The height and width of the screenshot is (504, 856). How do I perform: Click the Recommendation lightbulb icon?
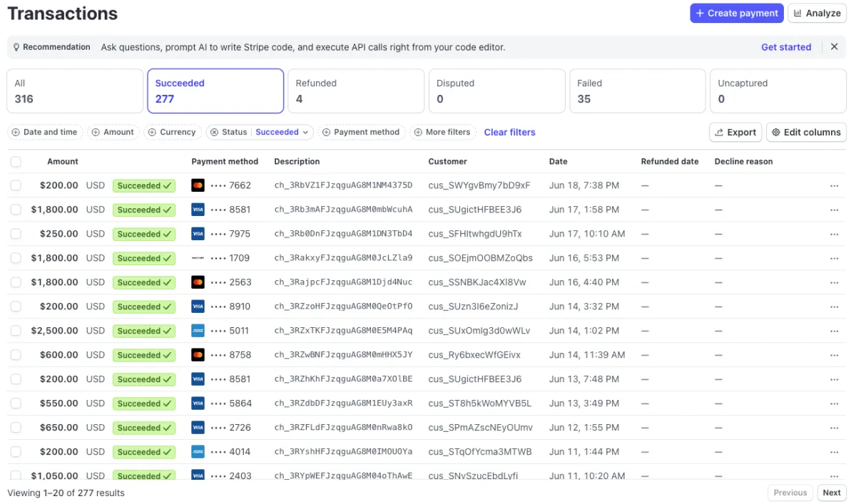point(16,47)
